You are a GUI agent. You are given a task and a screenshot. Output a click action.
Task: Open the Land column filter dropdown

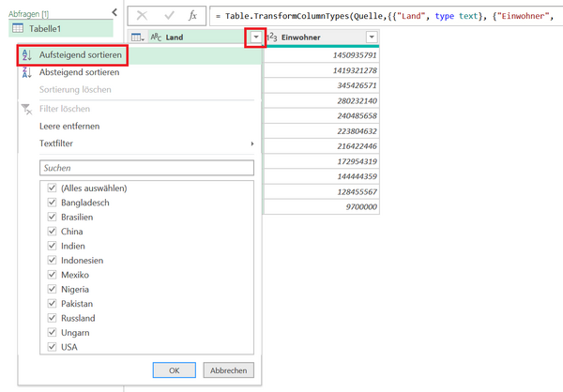254,38
